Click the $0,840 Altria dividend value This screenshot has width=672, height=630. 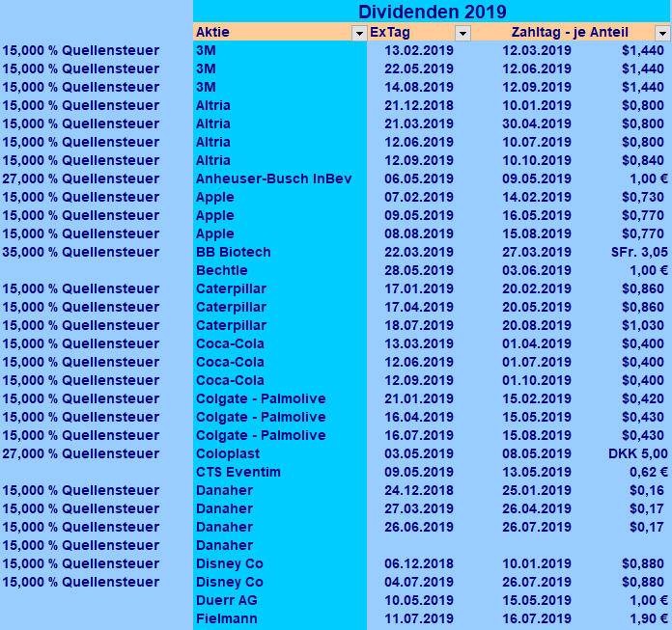click(x=643, y=160)
